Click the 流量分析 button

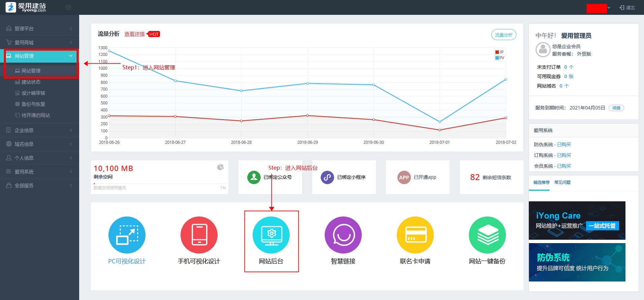point(504,35)
